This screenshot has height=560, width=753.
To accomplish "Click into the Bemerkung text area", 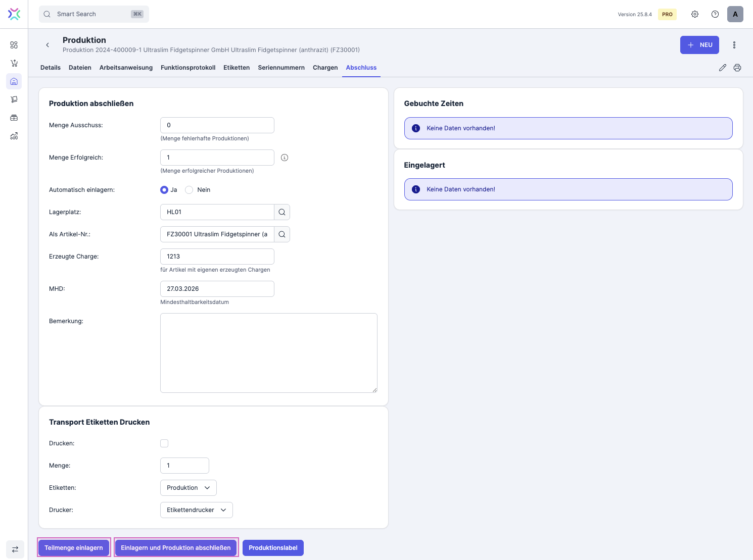I will click(x=268, y=352).
